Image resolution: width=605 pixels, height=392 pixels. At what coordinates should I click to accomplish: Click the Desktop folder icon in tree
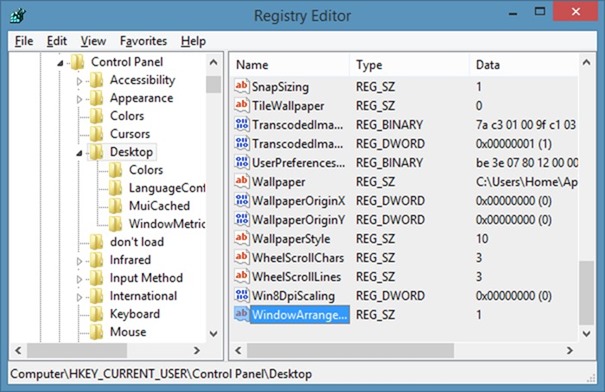click(96, 152)
